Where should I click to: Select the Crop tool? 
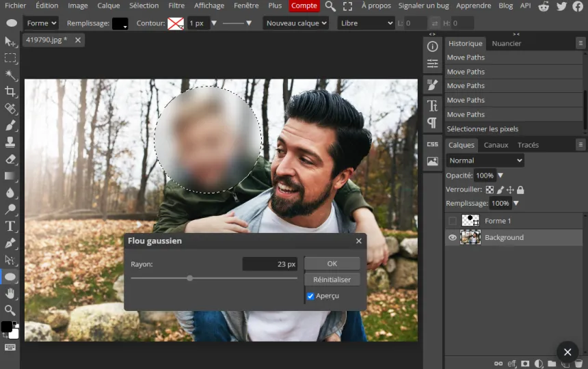pyautogui.click(x=10, y=92)
